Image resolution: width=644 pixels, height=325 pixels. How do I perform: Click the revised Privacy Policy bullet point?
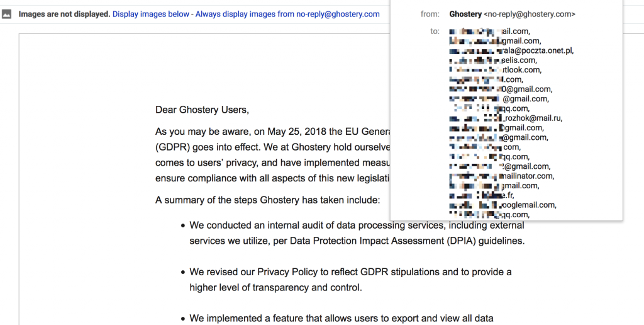[350, 279]
